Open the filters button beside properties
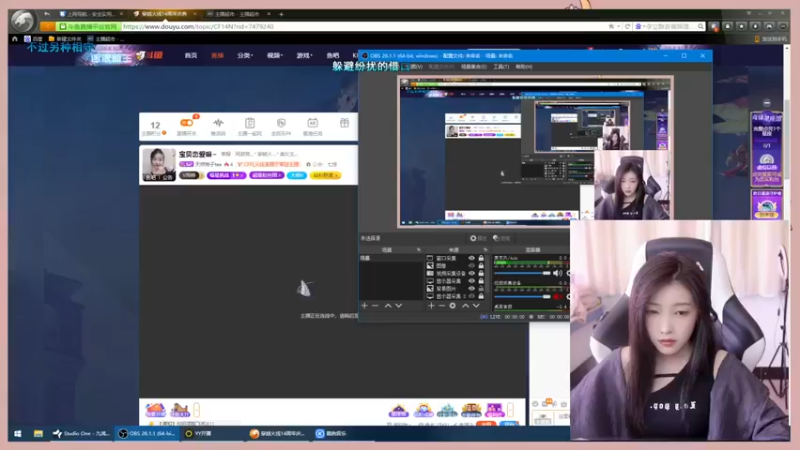 click(502, 238)
